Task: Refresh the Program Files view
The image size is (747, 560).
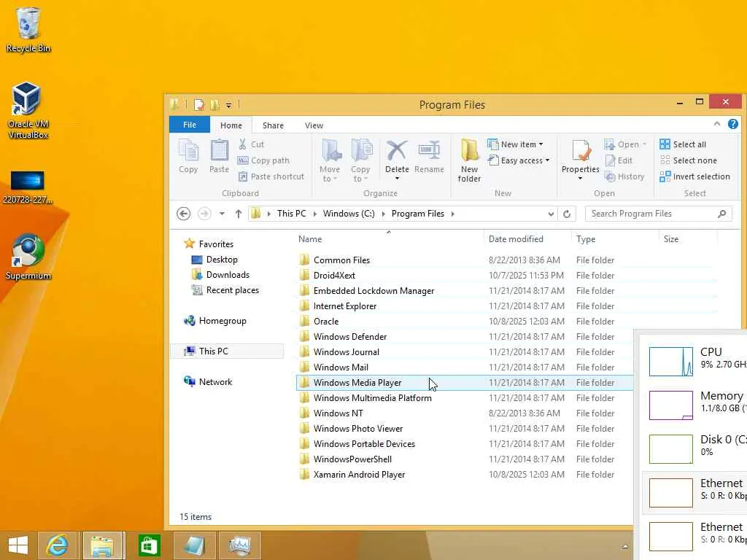Action: coord(566,214)
